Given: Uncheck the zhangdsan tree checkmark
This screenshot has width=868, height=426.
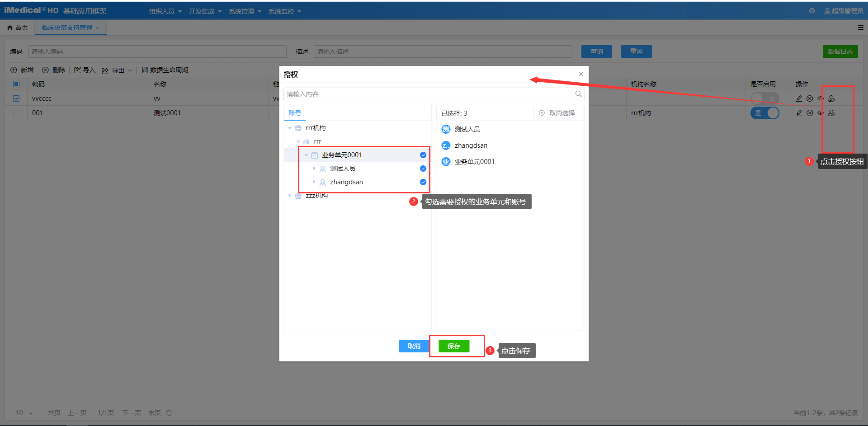Looking at the screenshot, I should click(423, 182).
